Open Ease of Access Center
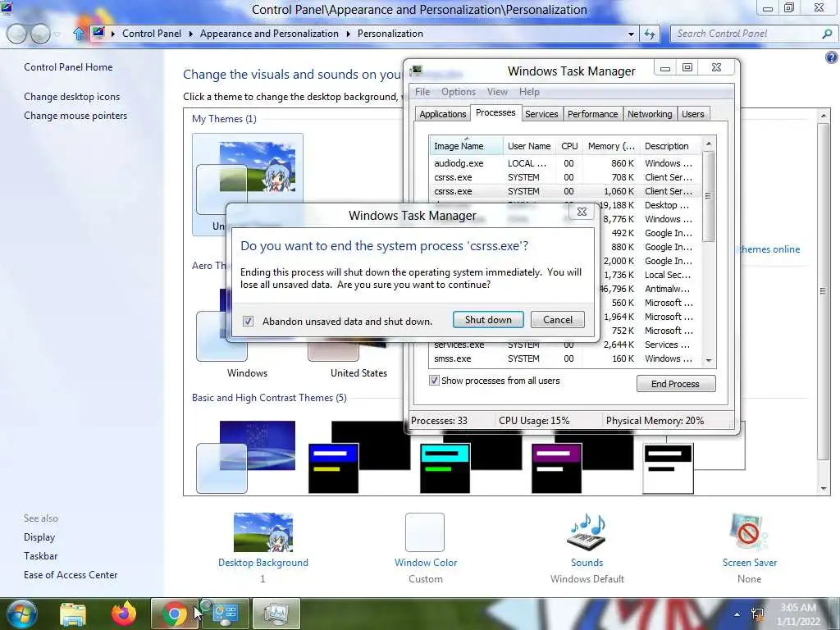This screenshot has height=630, width=840. pos(71,575)
